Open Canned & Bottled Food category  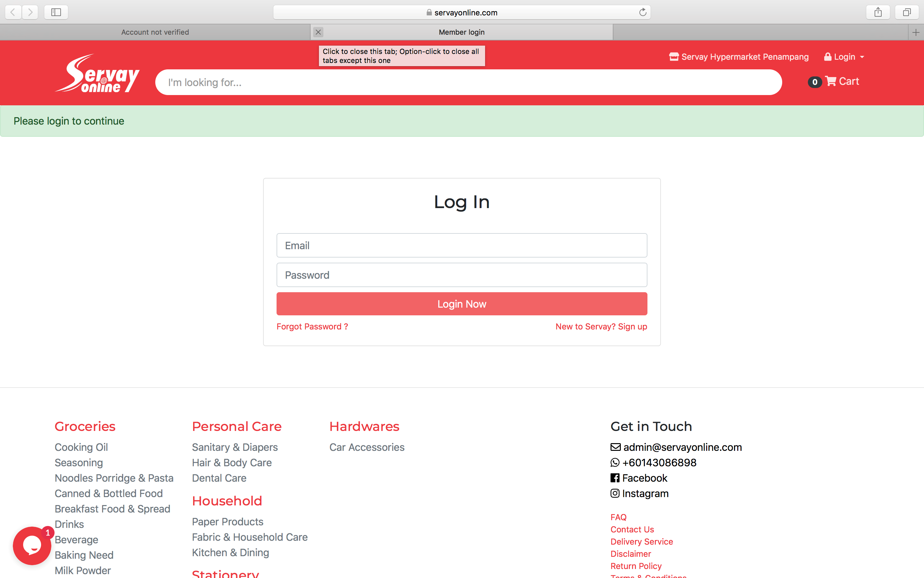[x=108, y=494]
